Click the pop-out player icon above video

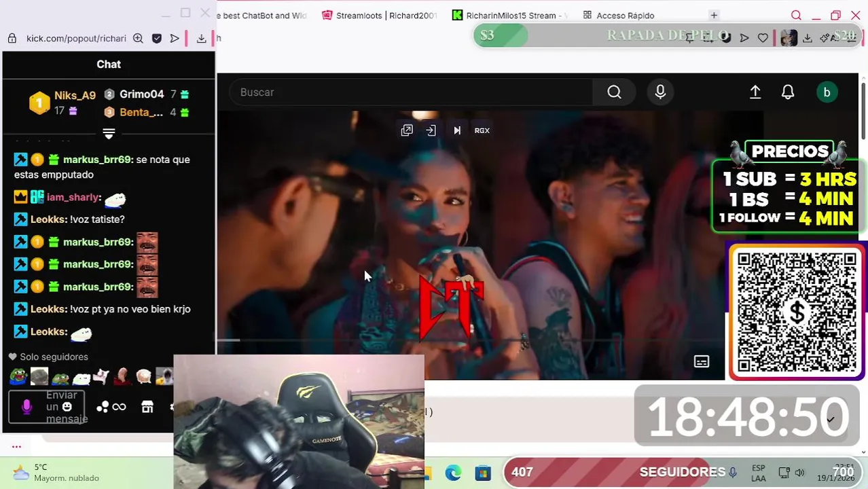click(407, 130)
